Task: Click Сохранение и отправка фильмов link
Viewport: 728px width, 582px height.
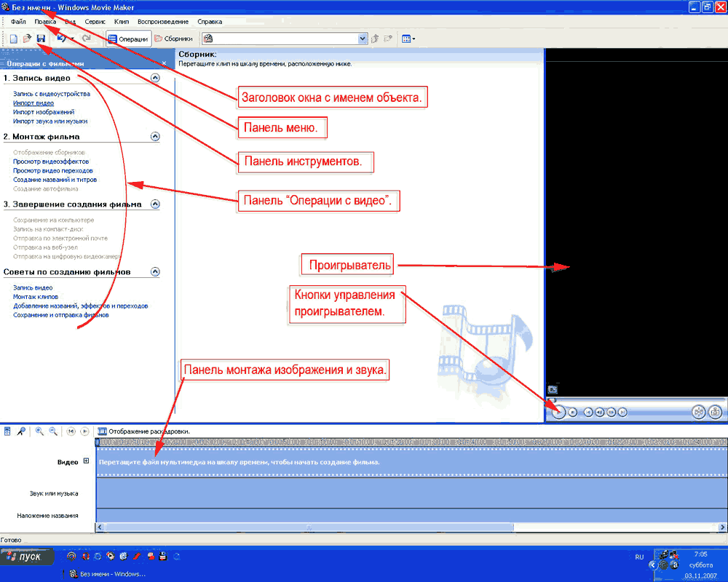Action: 61,315
